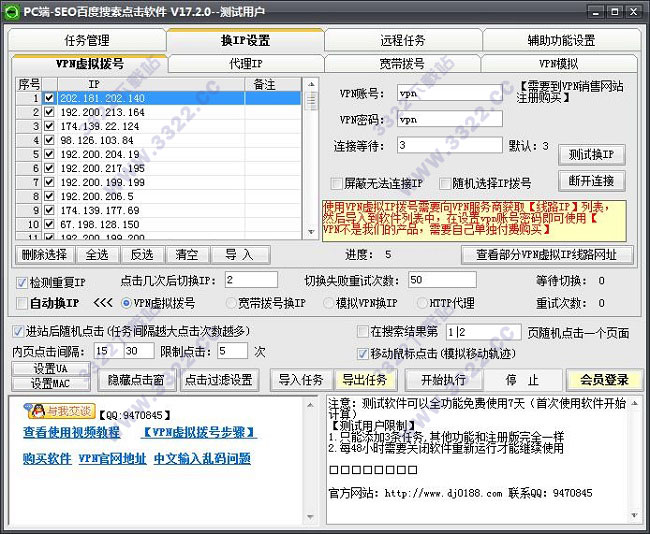650x534 pixels.
Task: Select the HTTP代理 radio button
Action: click(420, 303)
